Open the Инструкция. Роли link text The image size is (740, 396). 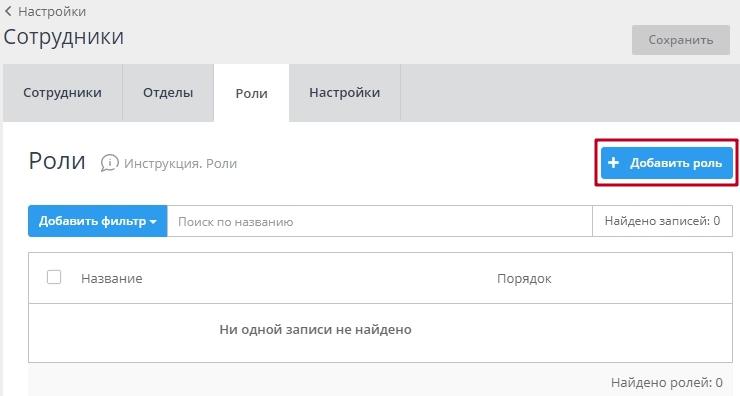[180, 164]
